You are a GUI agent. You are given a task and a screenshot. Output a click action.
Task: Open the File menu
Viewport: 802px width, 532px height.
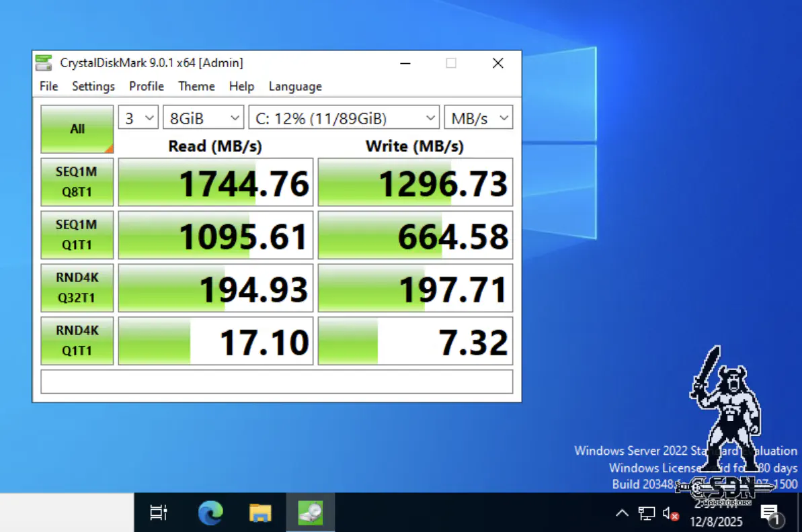click(x=48, y=86)
